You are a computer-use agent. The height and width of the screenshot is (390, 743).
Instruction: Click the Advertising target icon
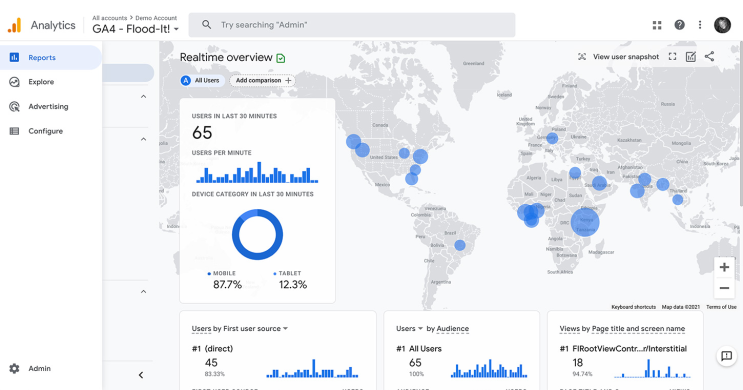point(14,107)
